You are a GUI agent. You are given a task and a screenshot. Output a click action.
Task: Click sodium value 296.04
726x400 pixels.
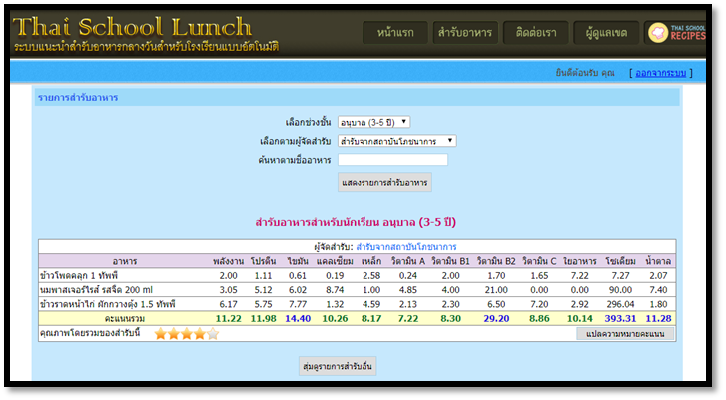620,304
